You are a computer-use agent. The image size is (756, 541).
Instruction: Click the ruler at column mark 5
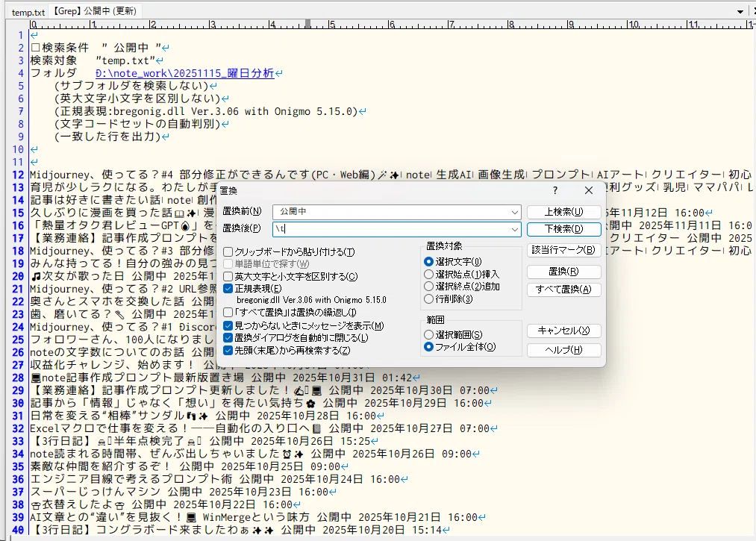331,24
